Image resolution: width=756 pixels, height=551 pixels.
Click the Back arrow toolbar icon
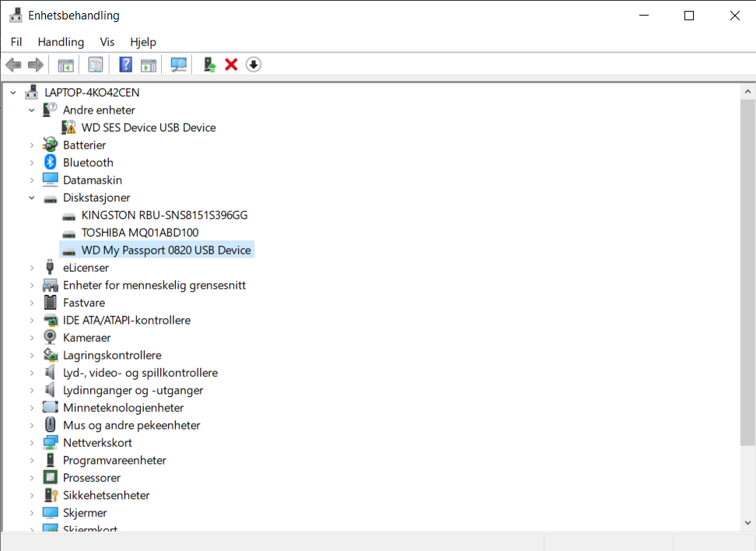point(13,65)
